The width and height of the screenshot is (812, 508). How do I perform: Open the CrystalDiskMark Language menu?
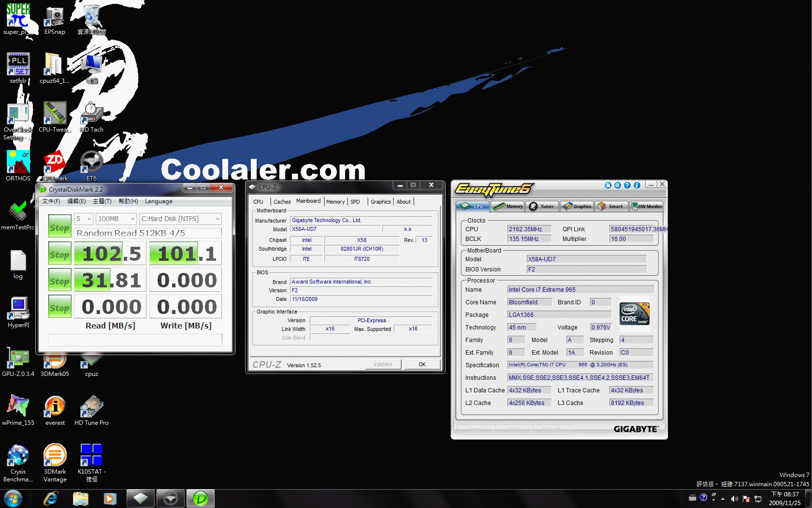click(x=159, y=201)
